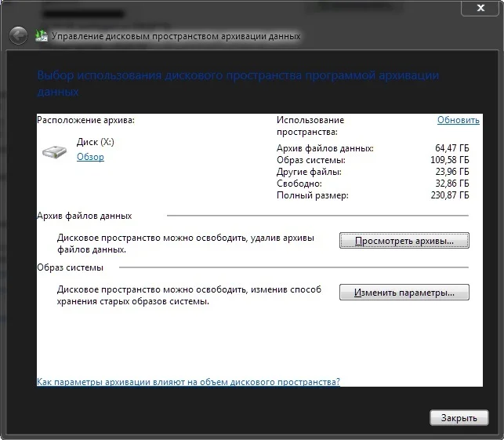Click the Диск (X:) drive icon
The height and width of the screenshot is (440, 504).
click(54, 151)
